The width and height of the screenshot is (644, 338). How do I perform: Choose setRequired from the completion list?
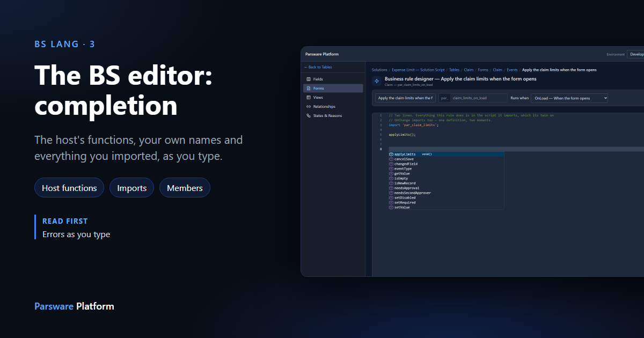point(446,203)
